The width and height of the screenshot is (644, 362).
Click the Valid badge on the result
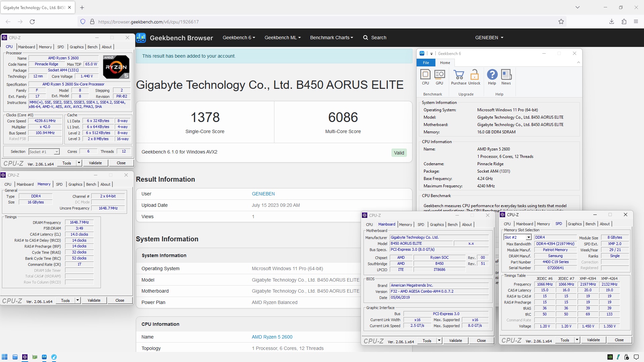399,153
